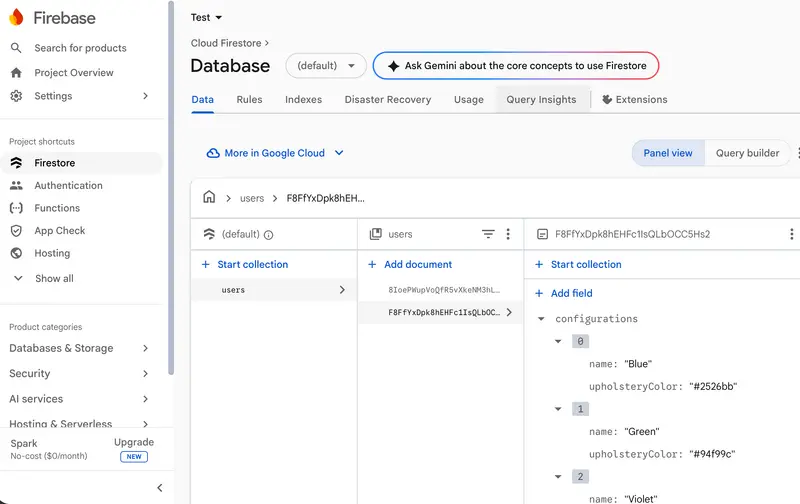Click Add document in users
Viewport: 800px width, 504px height.
(410, 264)
